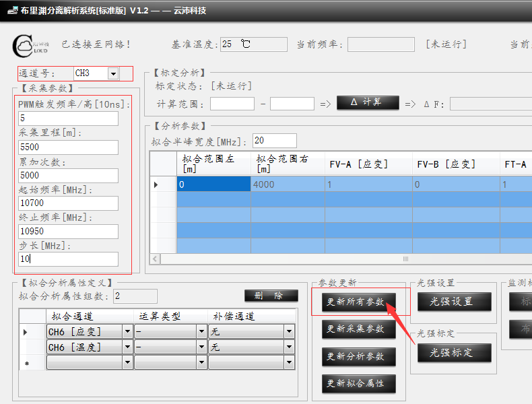Select the FV-A strain cell value 1
Viewport: 532px width, 404px height.
[368, 184]
